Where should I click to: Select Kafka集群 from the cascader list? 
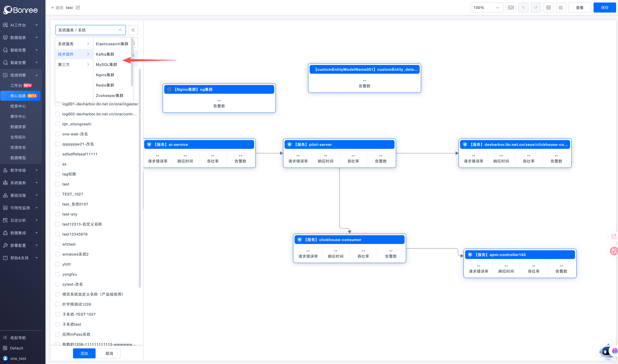tap(105, 54)
